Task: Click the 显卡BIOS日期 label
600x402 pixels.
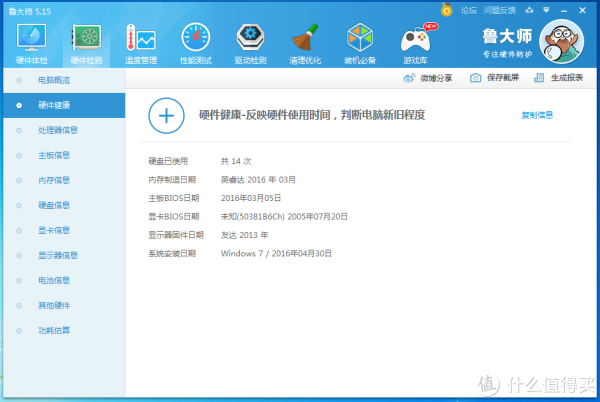Action: pyautogui.click(x=174, y=216)
